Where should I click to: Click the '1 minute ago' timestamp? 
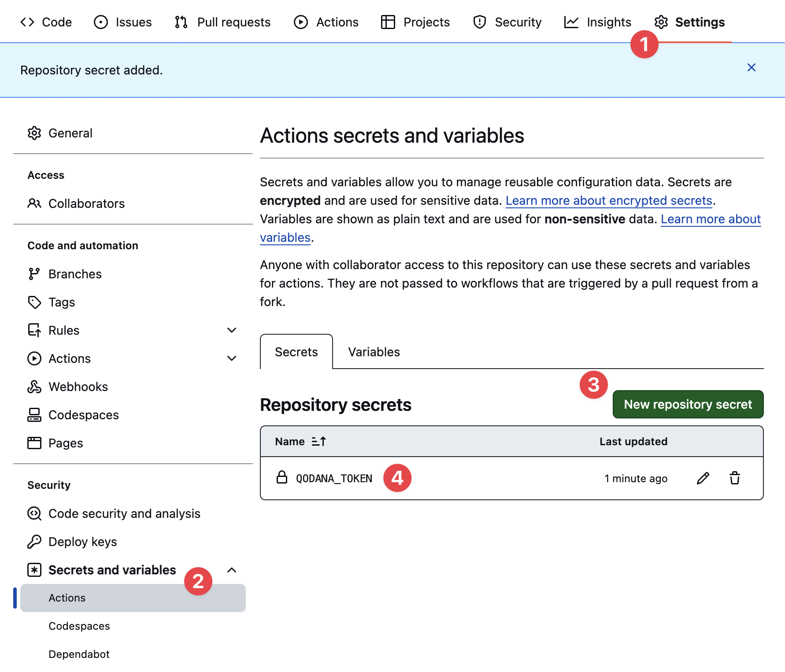point(636,479)
